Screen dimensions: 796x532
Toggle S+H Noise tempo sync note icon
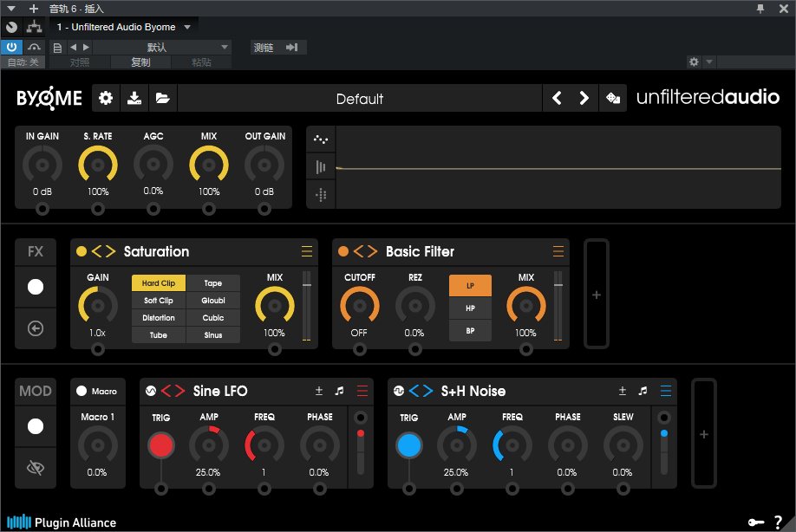tap(643, 391)
